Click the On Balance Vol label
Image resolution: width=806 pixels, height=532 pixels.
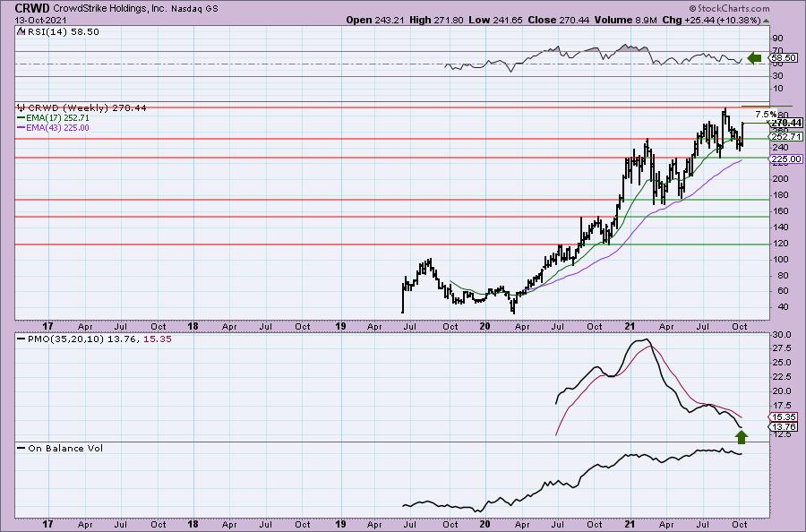click(x=65, y=448)
